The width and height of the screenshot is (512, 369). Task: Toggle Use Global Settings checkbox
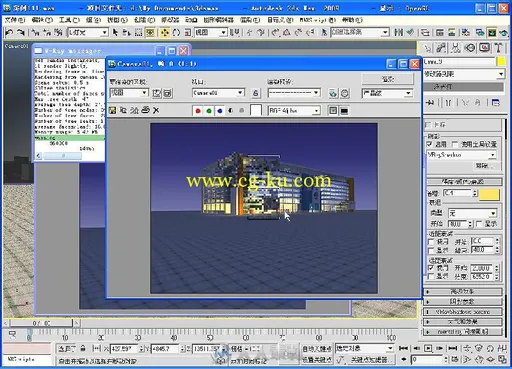455,144
